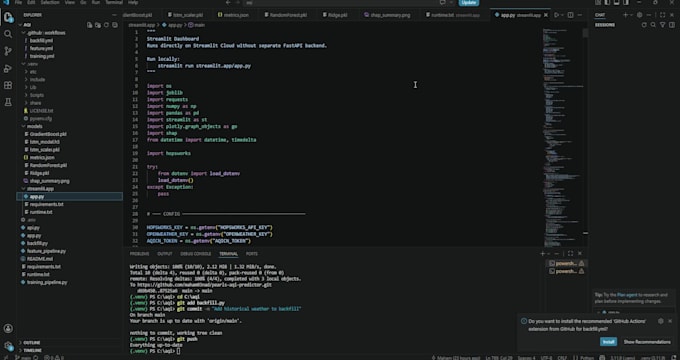Open the new terminal profile dropdown arrow
The height and width of the screenshot is (360, 680).
[x=549, y=254]
